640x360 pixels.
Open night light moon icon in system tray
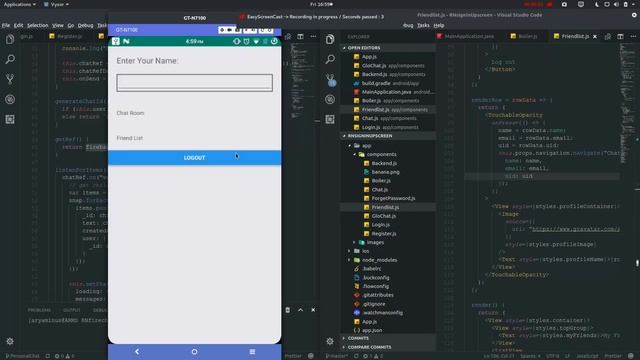pyautogui.click(x=597, y=4)
